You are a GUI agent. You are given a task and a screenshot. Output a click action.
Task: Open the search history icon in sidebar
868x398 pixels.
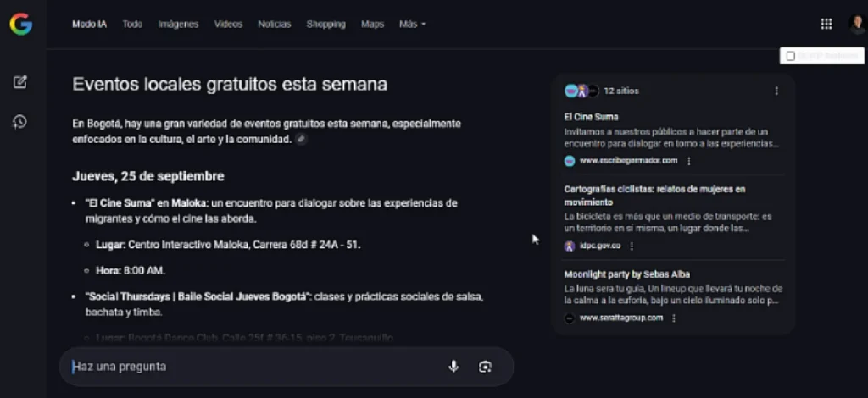pos(20,122)
